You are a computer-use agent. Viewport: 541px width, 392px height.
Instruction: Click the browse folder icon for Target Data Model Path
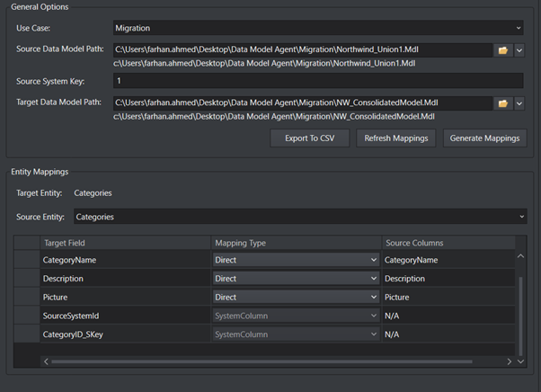tap(504, 103)
